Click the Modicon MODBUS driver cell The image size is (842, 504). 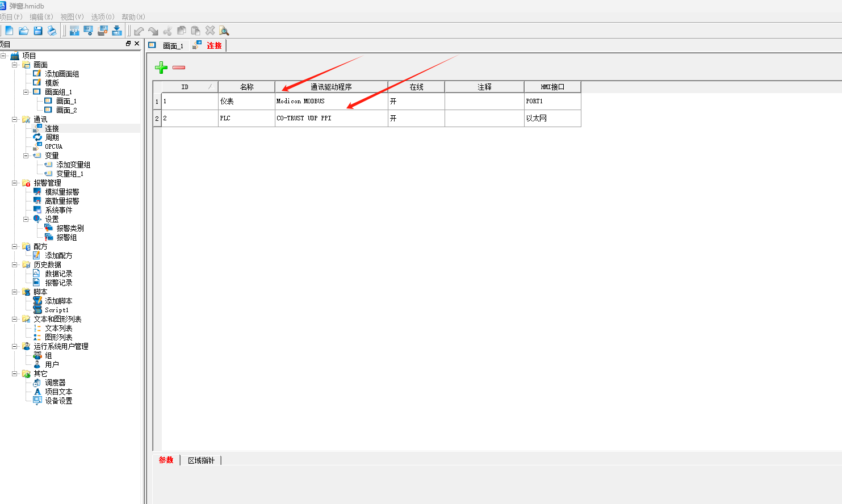[331, 101]
